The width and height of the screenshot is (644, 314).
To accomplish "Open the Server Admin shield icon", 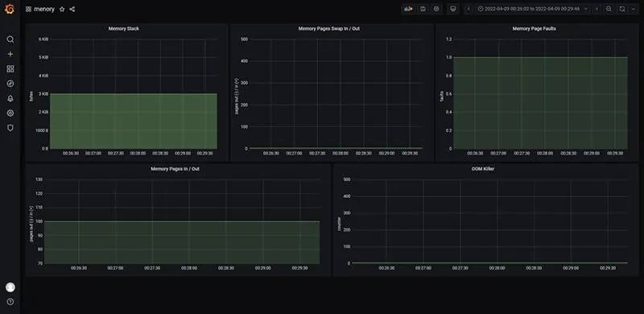I will coord(10,128).
